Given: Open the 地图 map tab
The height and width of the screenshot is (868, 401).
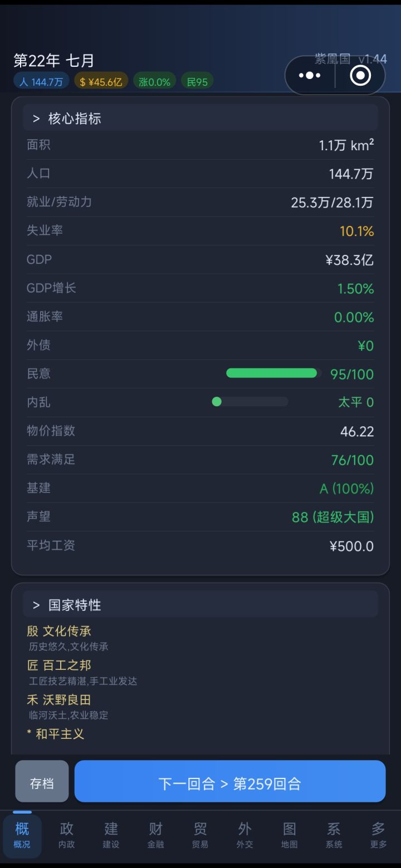Looking at the screenshot, I should [290, 835].
